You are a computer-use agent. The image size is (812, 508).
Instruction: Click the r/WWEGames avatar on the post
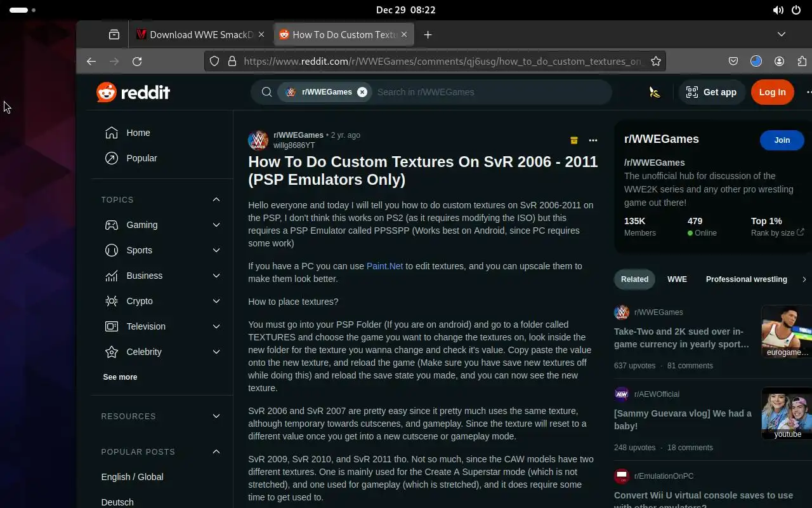point(258,140)
